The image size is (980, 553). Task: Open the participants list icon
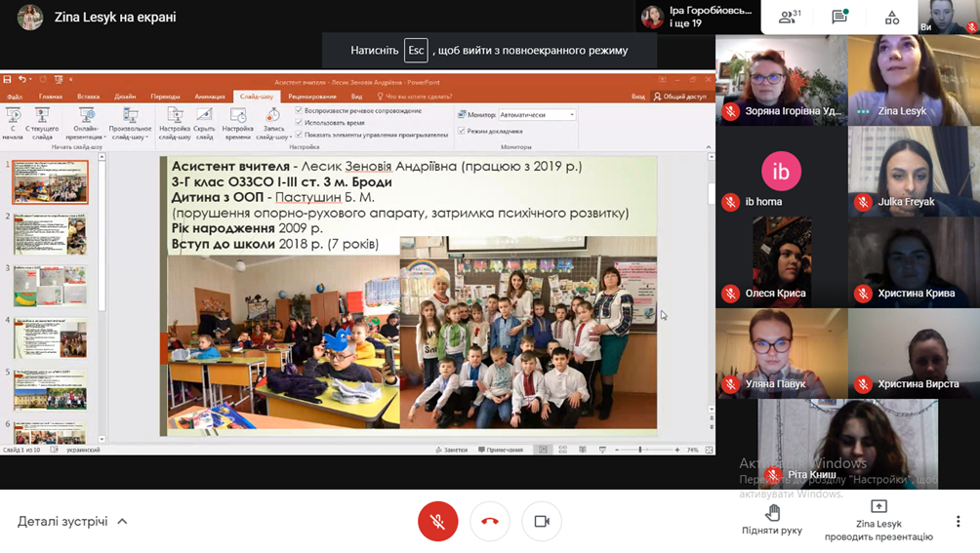(x=788, y=17)
